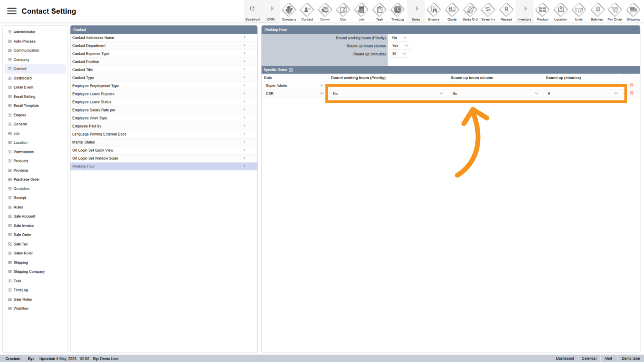Click Demo User in bottom bar
This screenshot has width=644, height=362.
point(631,359)
